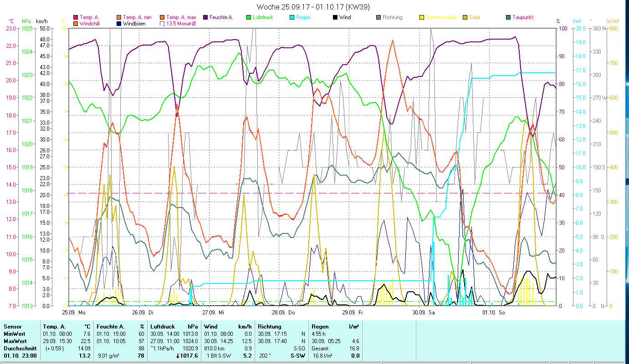The width and height of the screenshot is (629, 364).
Task: Click the maximum wind value '12.5'
Action: tap(246, 341)
